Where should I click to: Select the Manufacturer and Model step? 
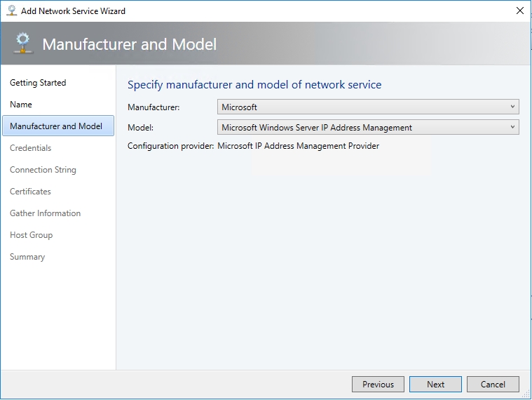coord(58,126)
